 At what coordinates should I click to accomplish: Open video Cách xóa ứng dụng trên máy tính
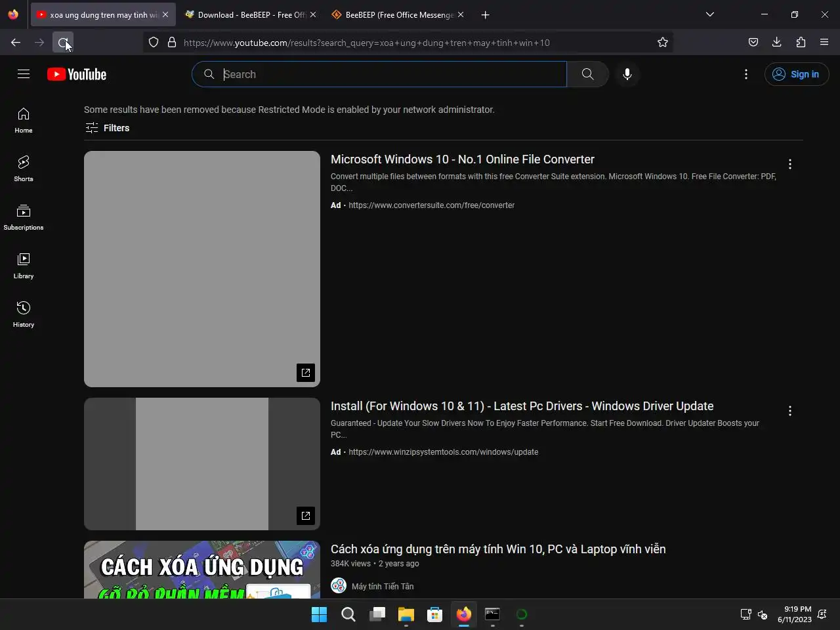click(x=498, y=549)
